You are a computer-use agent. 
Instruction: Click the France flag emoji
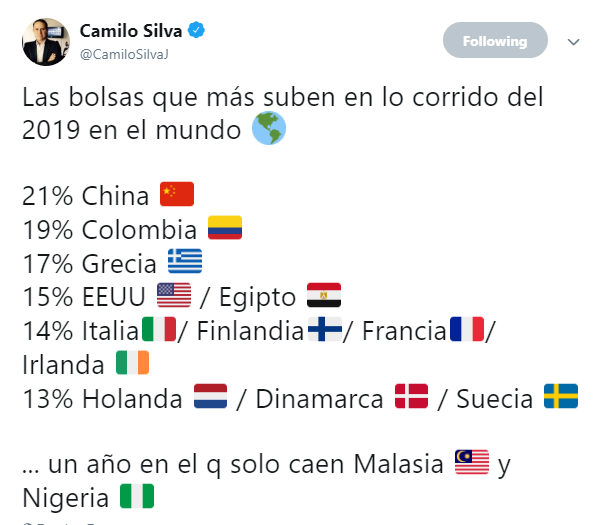467,330
